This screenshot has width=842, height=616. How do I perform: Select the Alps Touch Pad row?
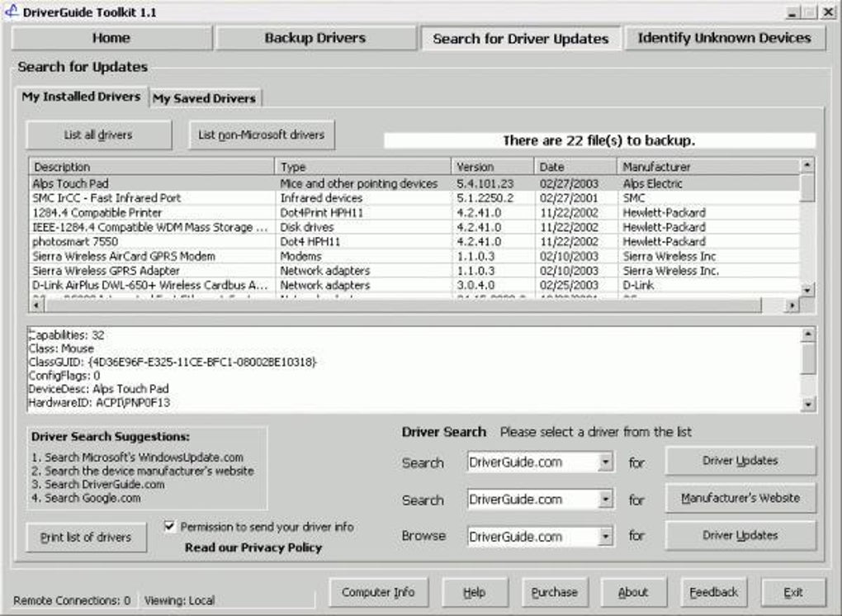pos(414,183)
